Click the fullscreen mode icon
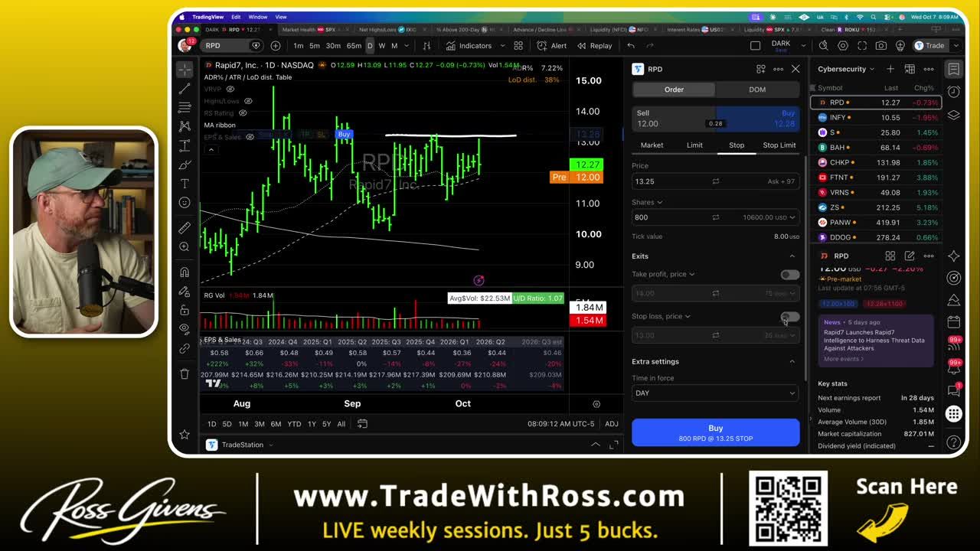Image resolution: width=980 pixels, height=551 pixels. pyautogui.click(x=862, y=46)
